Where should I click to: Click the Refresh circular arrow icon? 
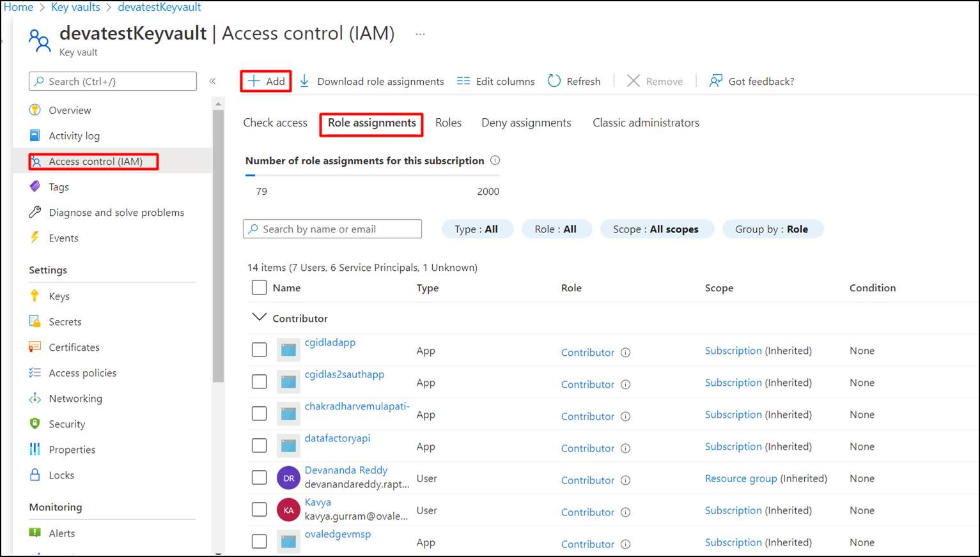click(x=554, y=81)
